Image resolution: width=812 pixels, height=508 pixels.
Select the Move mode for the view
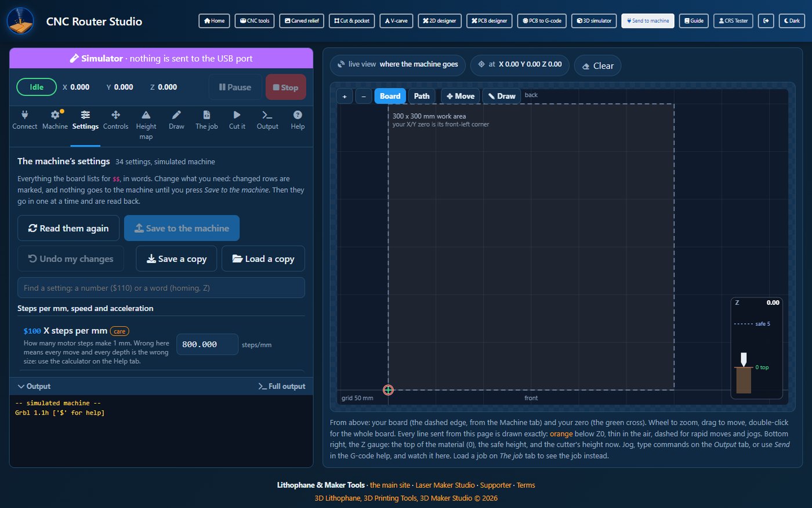(461, 96)
